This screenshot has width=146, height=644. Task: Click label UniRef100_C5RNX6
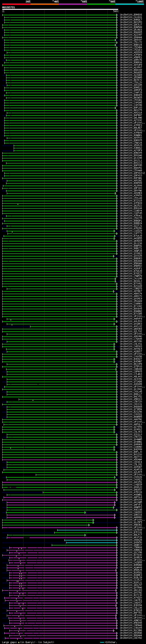[x=131, y=548]
